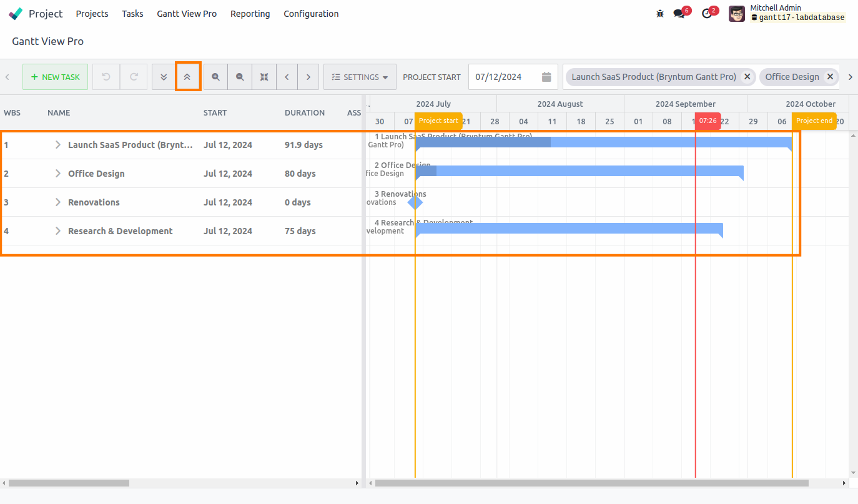Open the Reporting menu
The width and height of the screenshot is (858, 504).
pos(250,13)
